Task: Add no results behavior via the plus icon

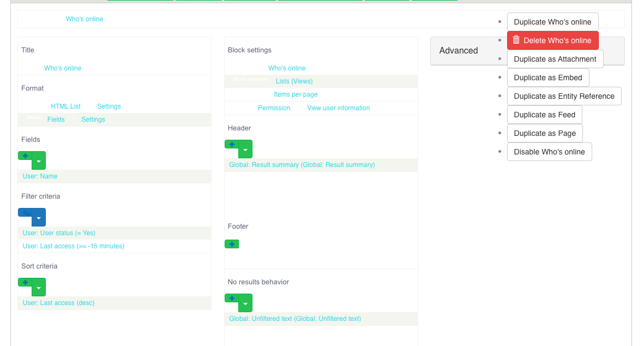Action: [232, 299]
